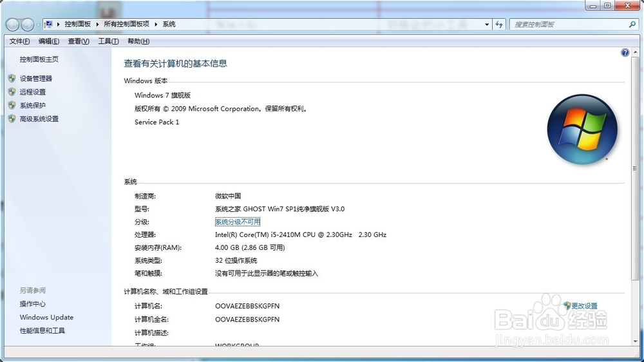Click the magnifier search icon
This screenshot has width=644, height=362.
click(x=632, y=24)
